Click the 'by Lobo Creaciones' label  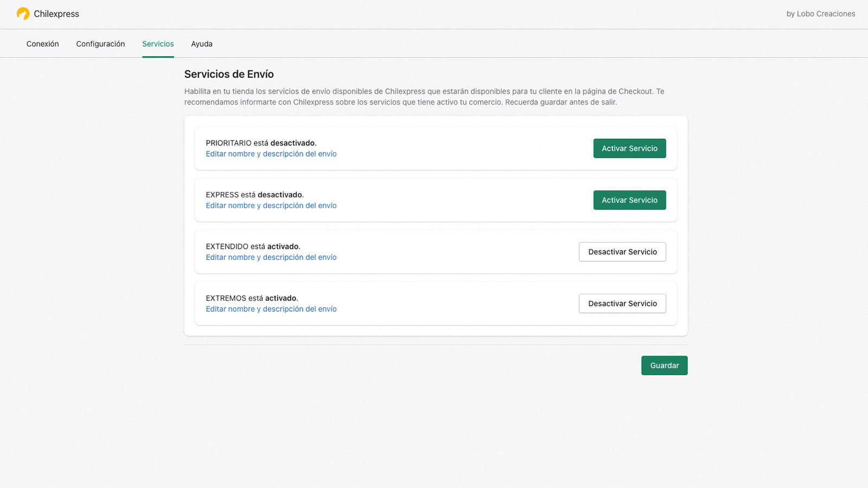point(821,14)
